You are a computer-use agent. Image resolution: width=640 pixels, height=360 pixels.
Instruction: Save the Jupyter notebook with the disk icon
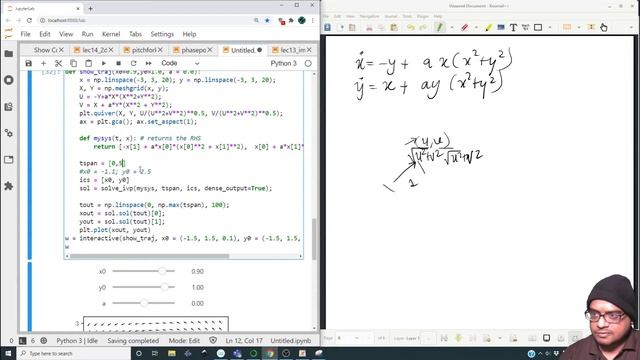coord(28,63)
